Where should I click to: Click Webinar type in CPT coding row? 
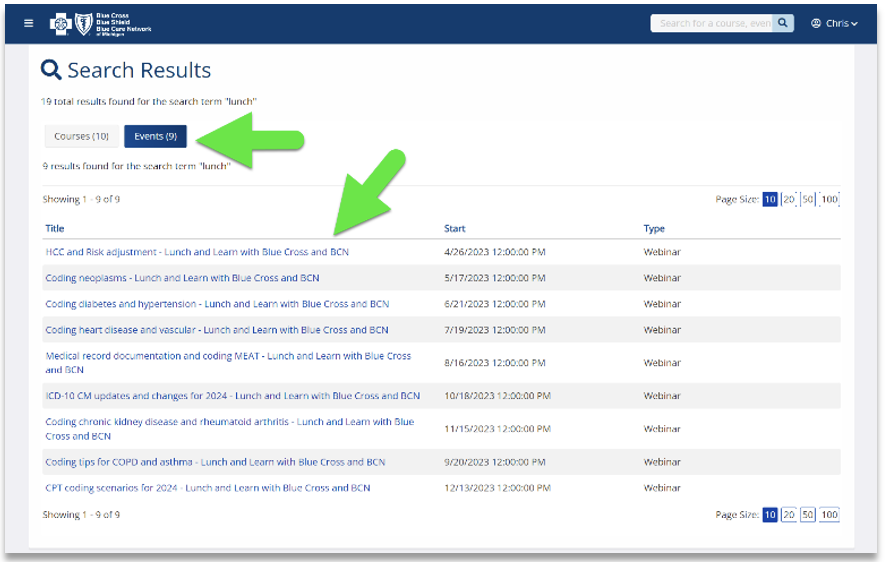pos(662,488)
